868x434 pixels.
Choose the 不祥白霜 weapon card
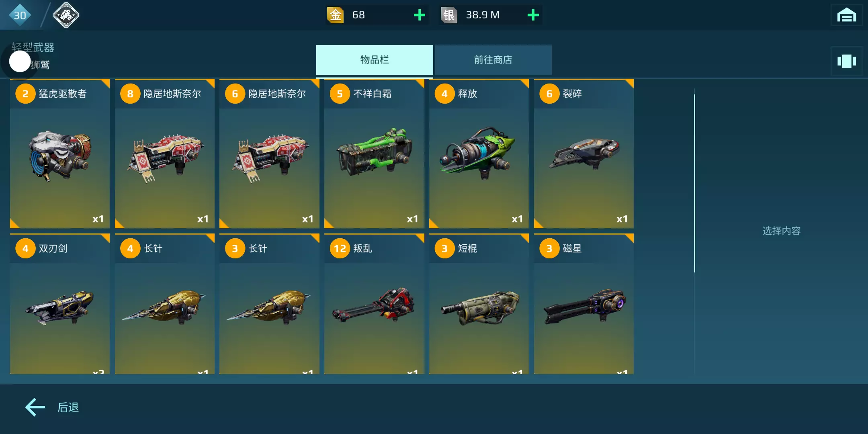(374, 154)
